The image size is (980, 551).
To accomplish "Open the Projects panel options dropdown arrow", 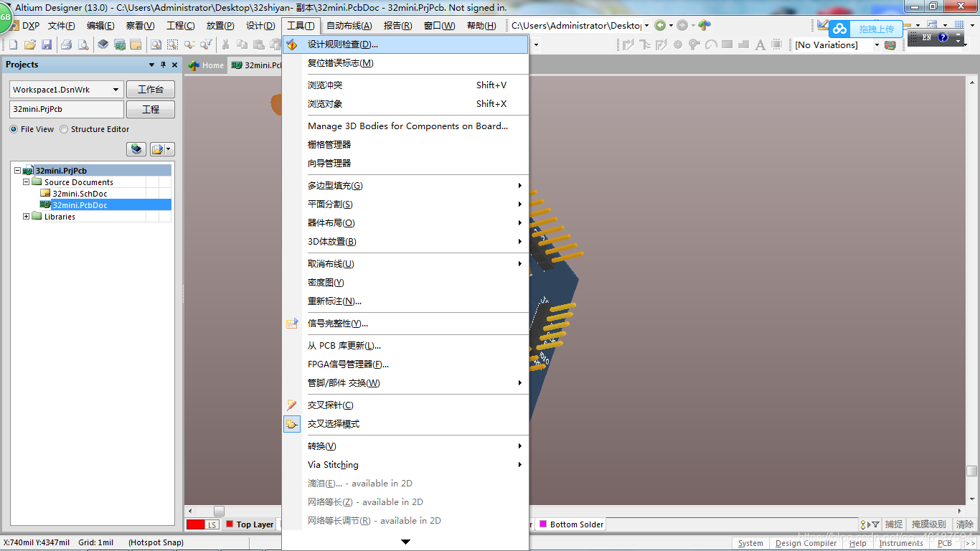I will tap(151, 65).
